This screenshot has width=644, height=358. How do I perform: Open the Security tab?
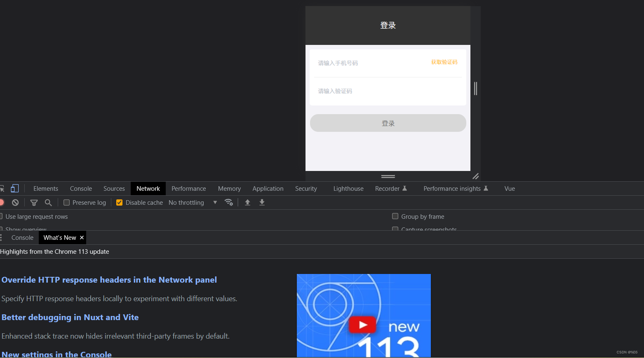(x=306, y=188)
